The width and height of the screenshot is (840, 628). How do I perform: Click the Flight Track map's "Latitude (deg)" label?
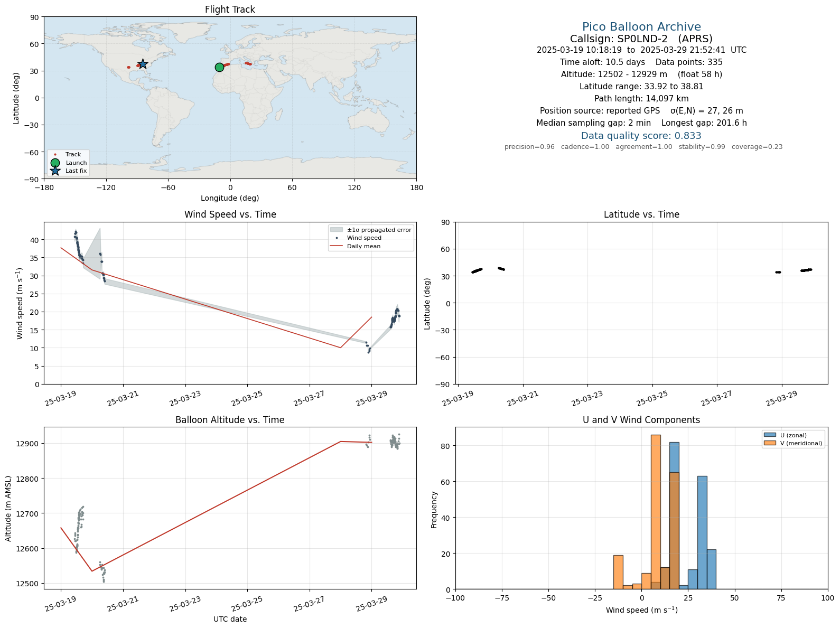[x=16, y=98]
